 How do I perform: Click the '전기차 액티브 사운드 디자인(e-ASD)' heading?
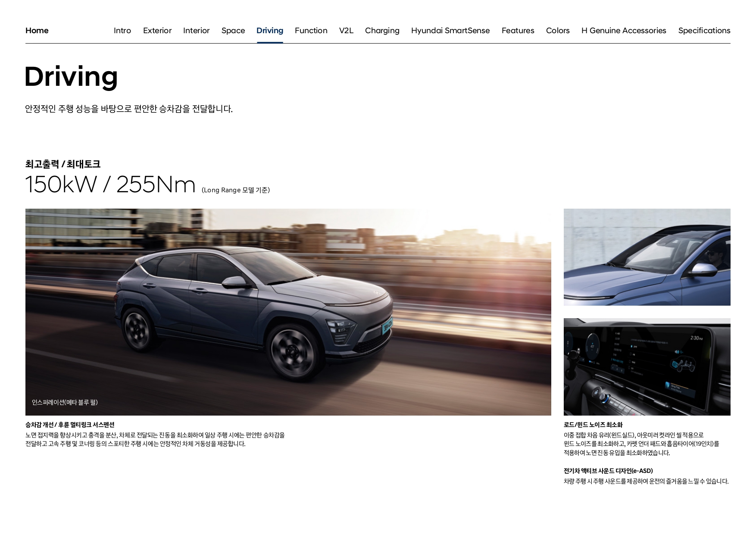(x=608, y=471)
